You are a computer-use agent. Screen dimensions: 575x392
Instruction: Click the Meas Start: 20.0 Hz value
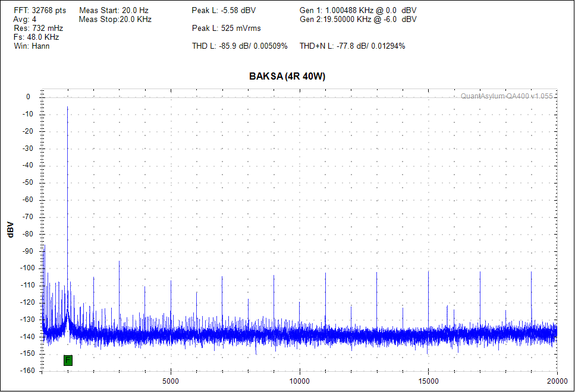[114, 10]
